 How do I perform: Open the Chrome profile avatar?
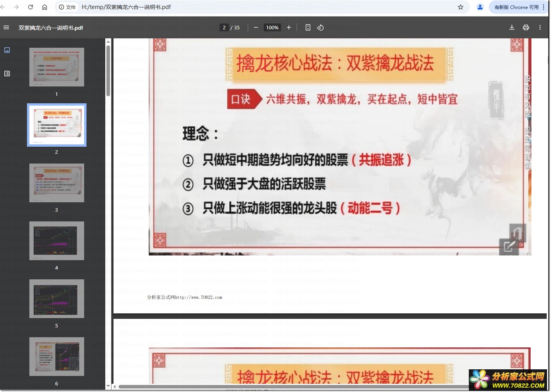(480, 7)
